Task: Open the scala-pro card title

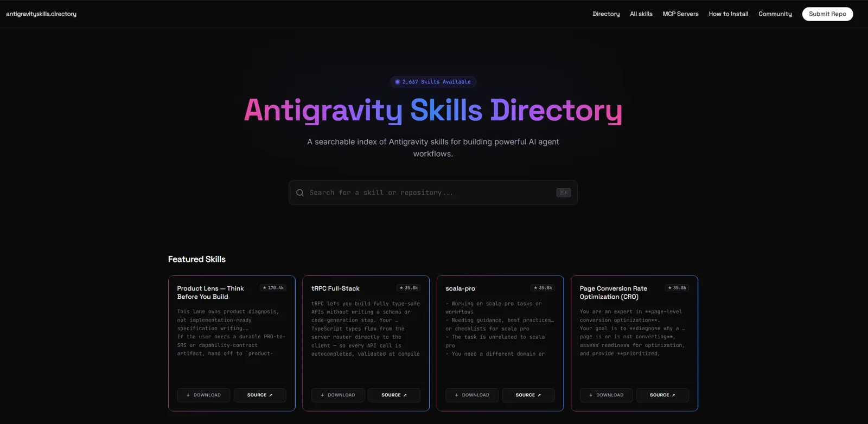Action: pyautogui.click(x=460, y=288)
